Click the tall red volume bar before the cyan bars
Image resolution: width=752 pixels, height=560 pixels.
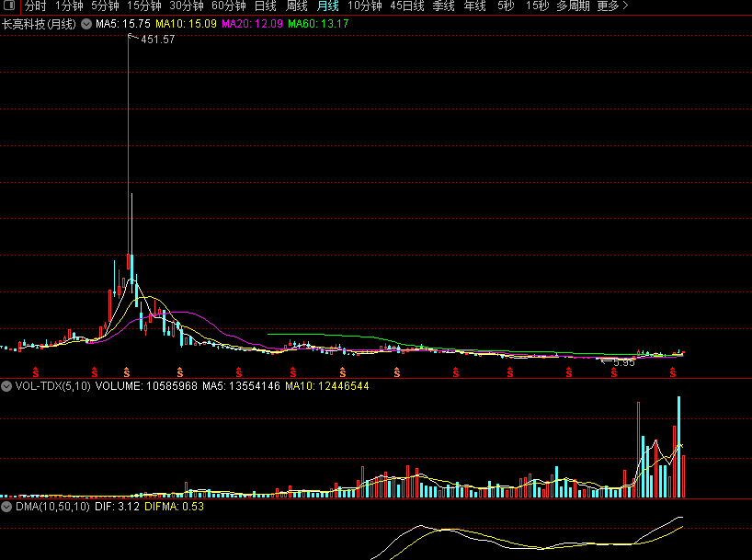(x=638, y=450)
